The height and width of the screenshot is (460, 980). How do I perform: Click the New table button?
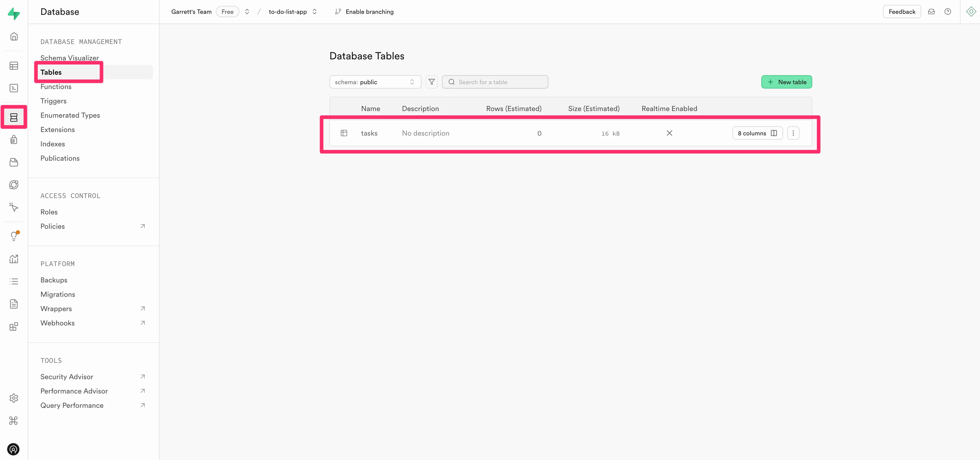click(x=786, y=82)
